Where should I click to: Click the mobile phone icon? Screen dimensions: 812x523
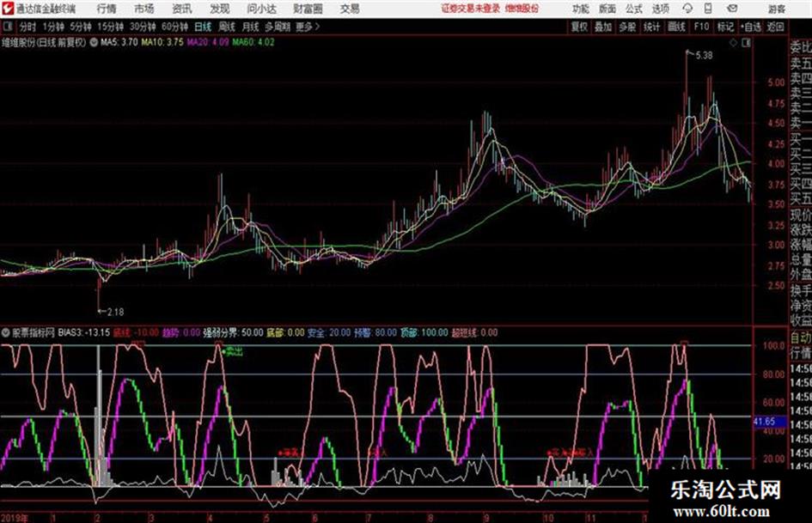(708, 9)
